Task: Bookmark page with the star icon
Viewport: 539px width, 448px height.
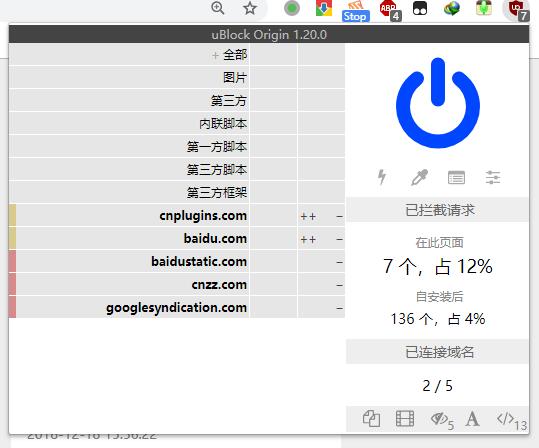Action: 250,8
